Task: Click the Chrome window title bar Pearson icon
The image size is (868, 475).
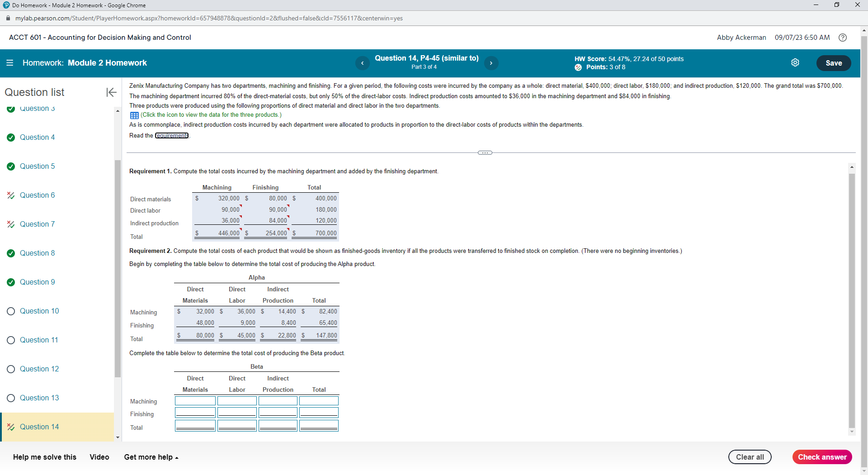Action: [6, 5]
